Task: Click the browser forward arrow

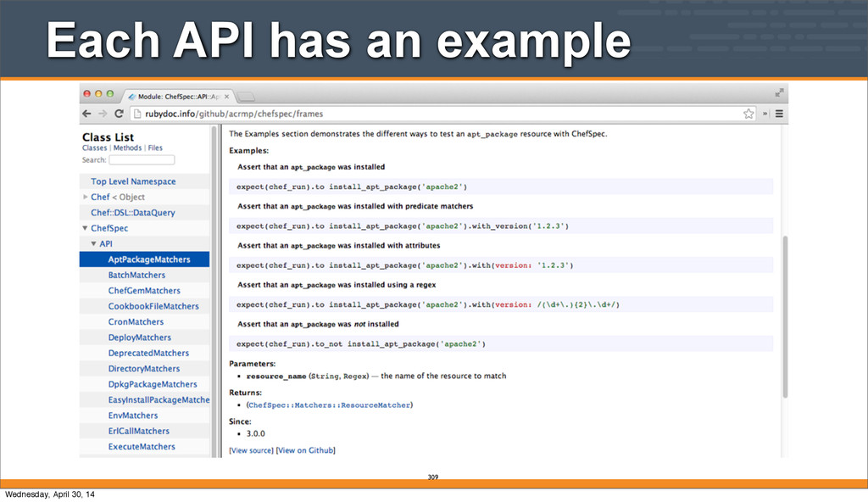Action: coord(103,114)
